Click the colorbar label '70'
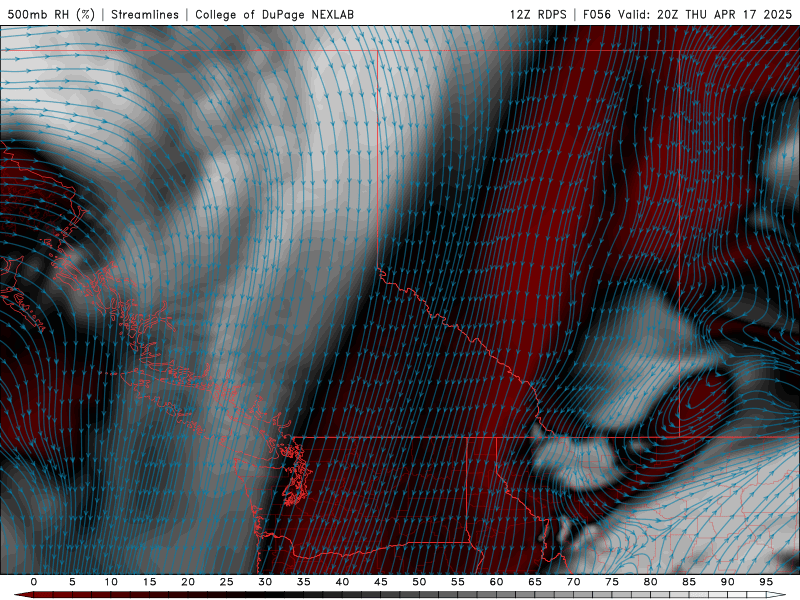Screen dimensions: 800x600 point(573,582)
